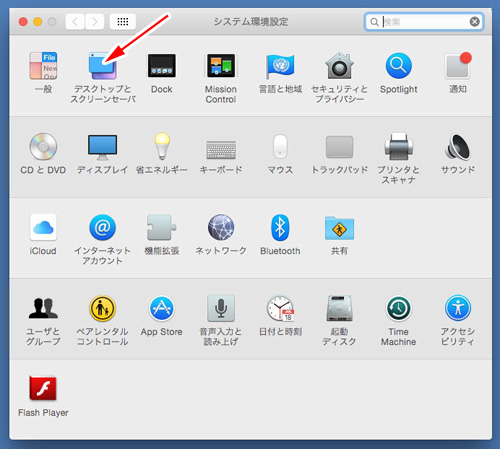Clear the search field with X

click(x=474, y=22)
